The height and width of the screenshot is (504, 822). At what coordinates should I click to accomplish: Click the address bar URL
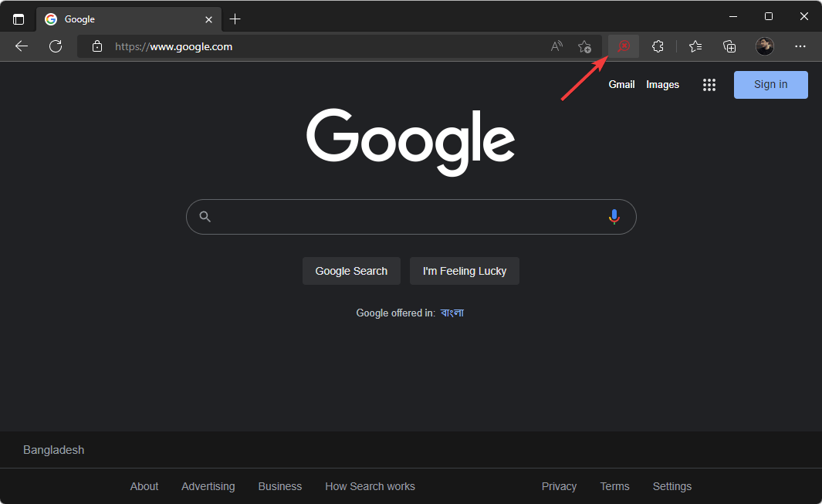(174, 46)
